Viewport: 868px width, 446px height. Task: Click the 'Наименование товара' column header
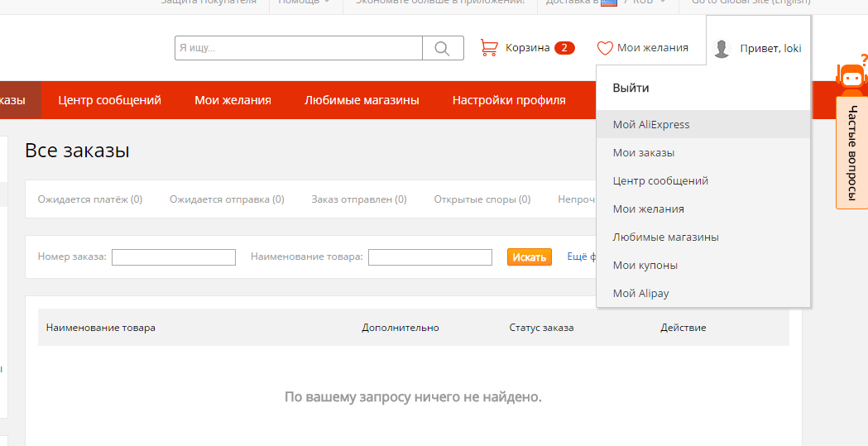[x=101, y=328]
